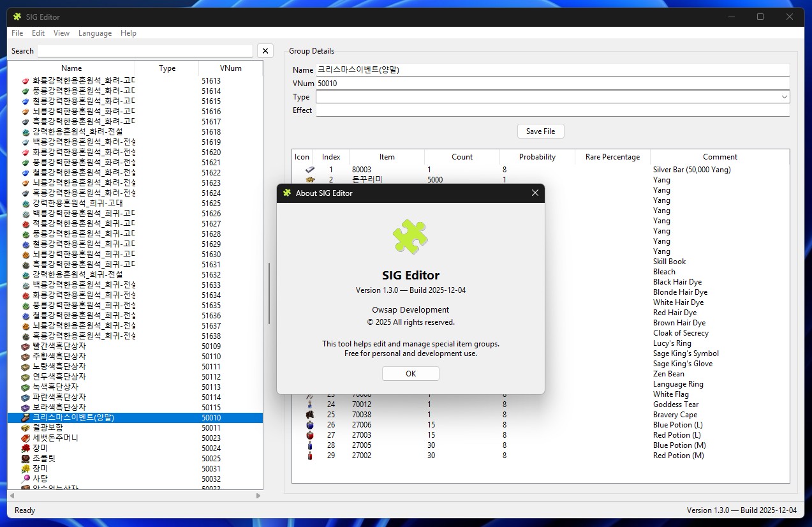Open the Help menu

(x=128, y=33)
